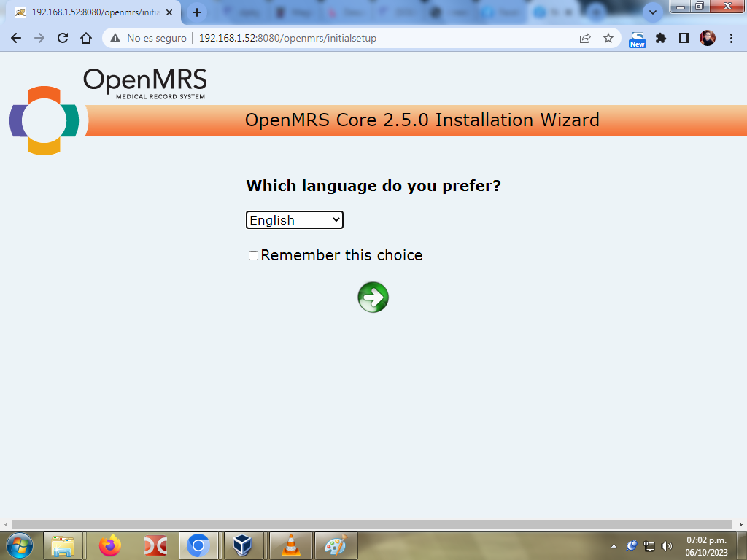This screenshot has height=560, width=747.
Task: Open the Chrome profile avatar
Action: click(708, 38)
